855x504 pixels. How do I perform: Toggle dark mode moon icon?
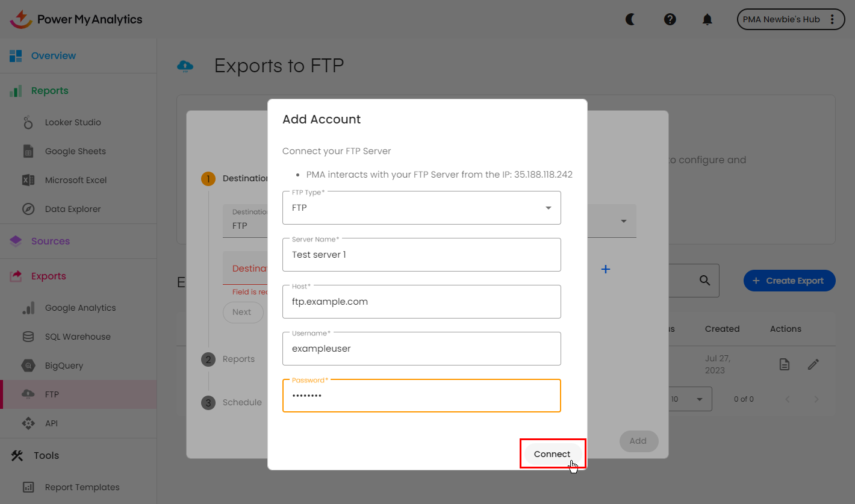[630, 19]
